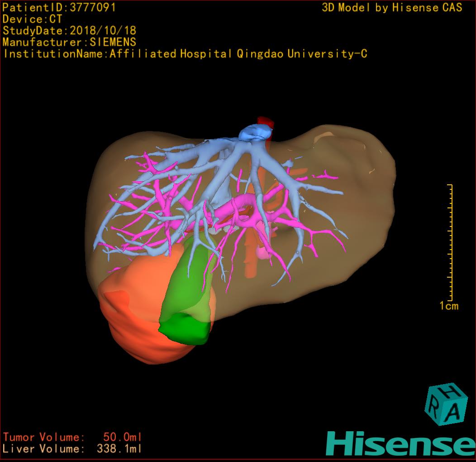Click the 'StudyDate:2018/10/18' text
Screen dimensions: 476x462
[69, 30]
